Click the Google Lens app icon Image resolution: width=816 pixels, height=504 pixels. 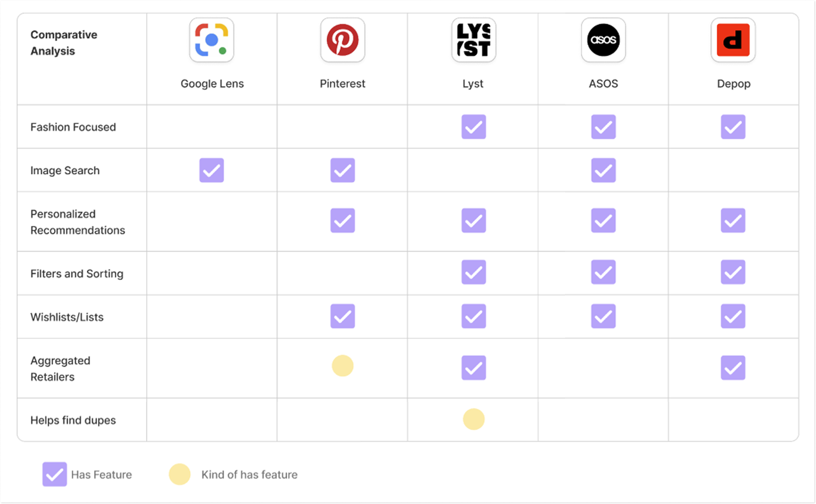[211, 40]
